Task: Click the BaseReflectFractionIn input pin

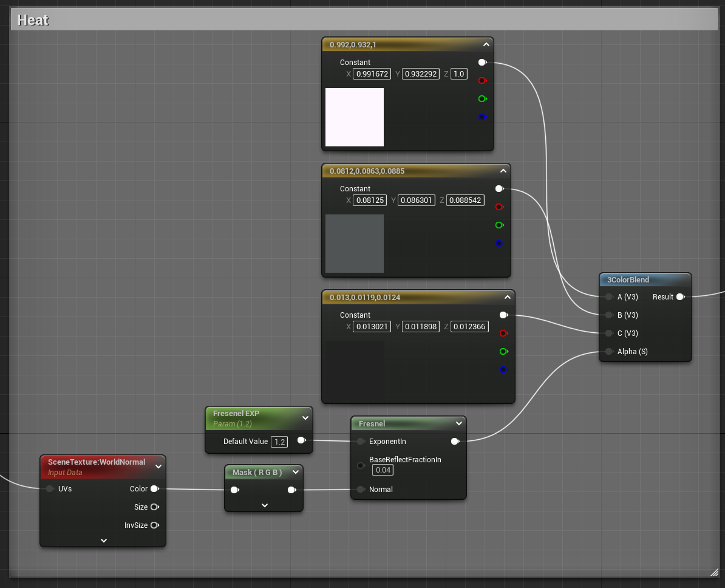Action: (361, 465)
